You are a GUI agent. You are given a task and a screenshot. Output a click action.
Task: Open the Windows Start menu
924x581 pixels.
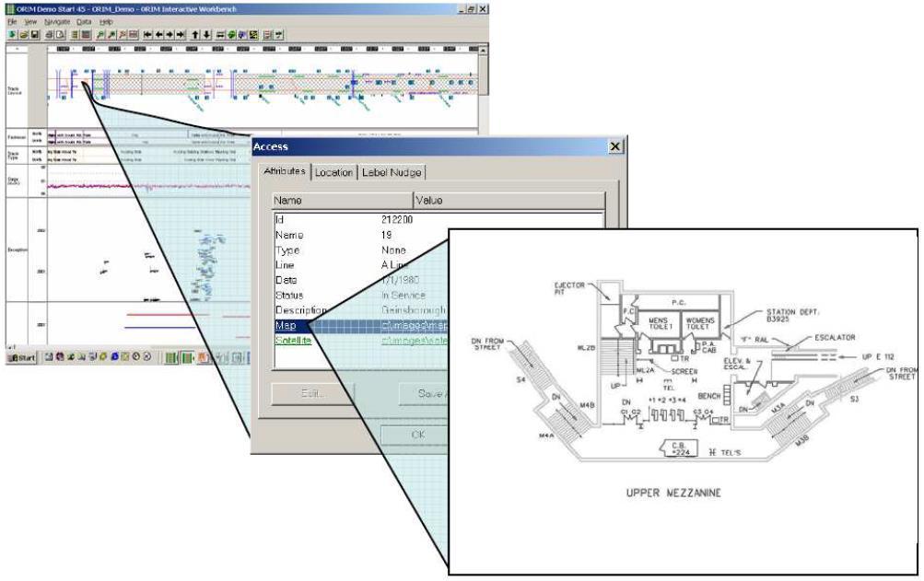(21, 357)
